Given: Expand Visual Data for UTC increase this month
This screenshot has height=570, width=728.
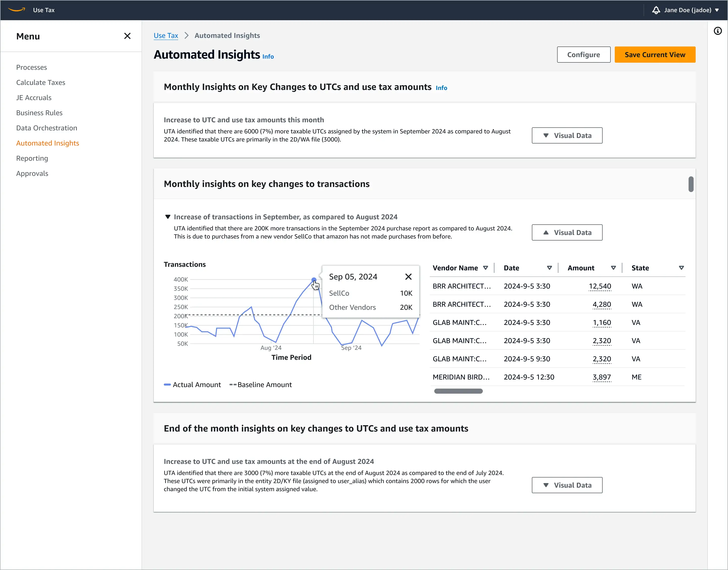Looking at the screenshot, I should click(x=567, y=135).
